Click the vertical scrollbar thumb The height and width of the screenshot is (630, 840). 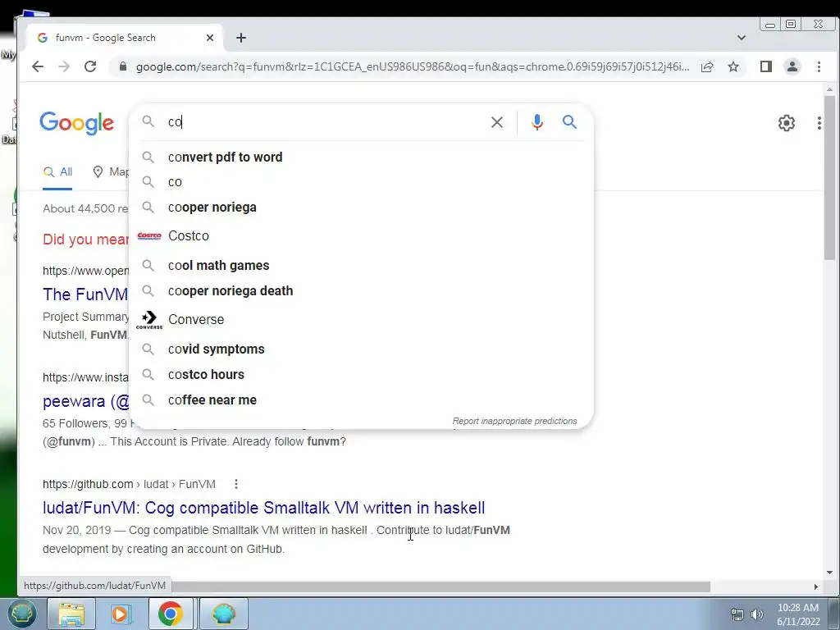coord(829,177)
